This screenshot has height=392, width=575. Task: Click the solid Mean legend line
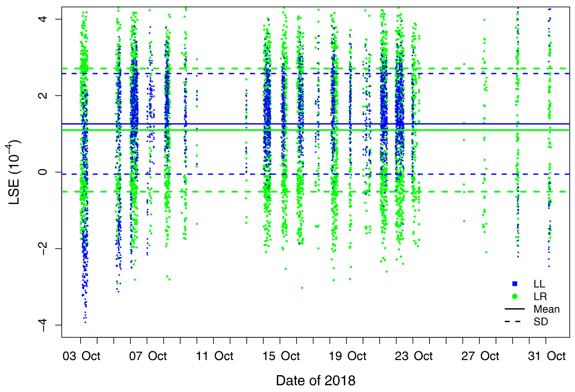(515, 309)
